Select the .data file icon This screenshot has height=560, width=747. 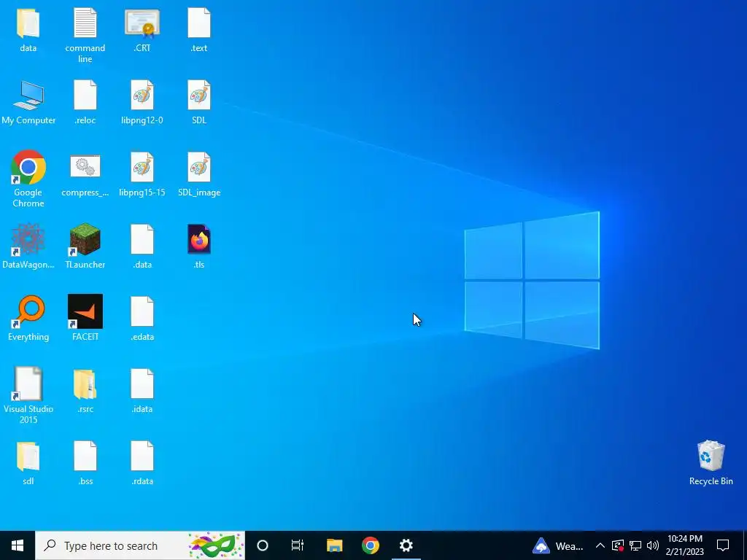(142, 239)
